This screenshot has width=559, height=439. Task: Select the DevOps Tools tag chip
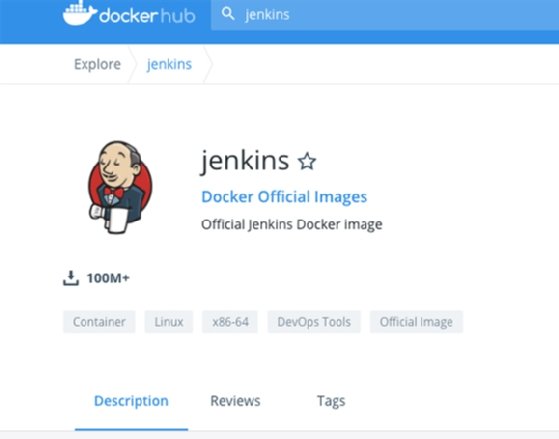pos(314,322)
